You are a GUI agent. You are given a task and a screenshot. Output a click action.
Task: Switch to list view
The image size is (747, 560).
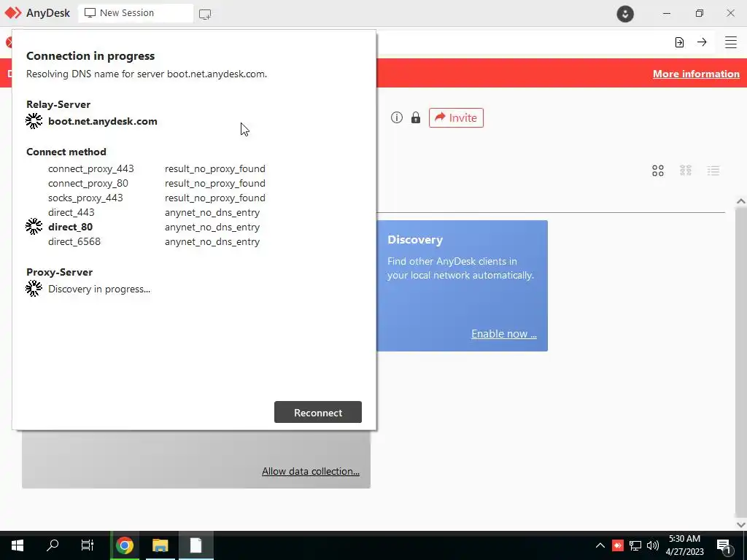(713, 171)
